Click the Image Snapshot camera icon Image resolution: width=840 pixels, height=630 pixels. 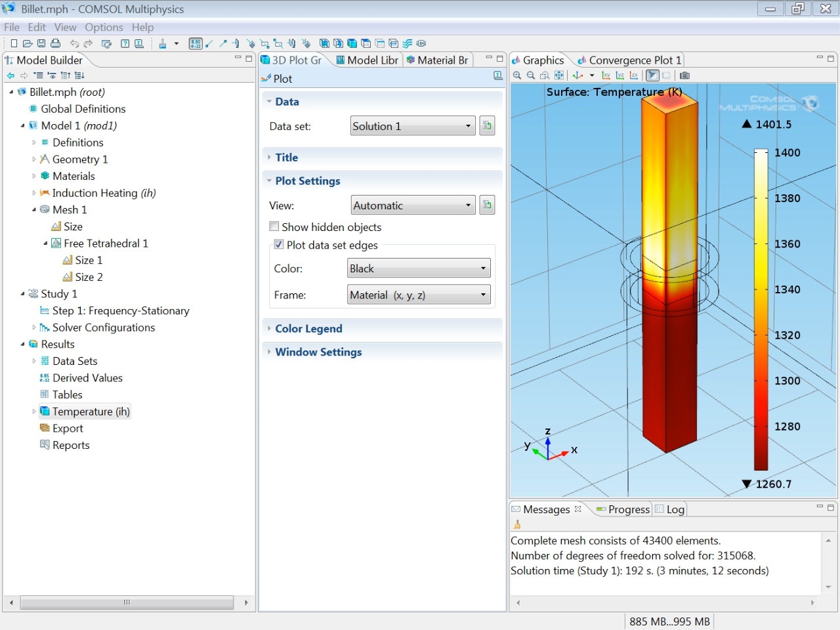click(x=684, y=75)
